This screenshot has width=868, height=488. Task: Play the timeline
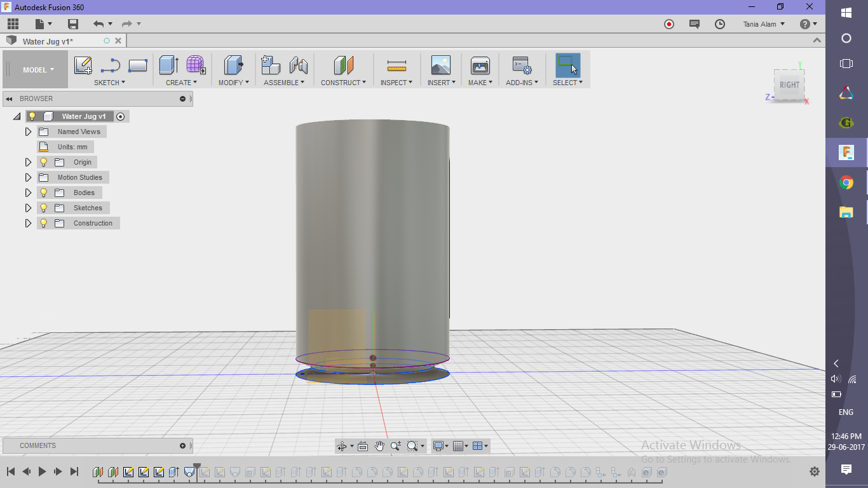[x=42, y=471]
